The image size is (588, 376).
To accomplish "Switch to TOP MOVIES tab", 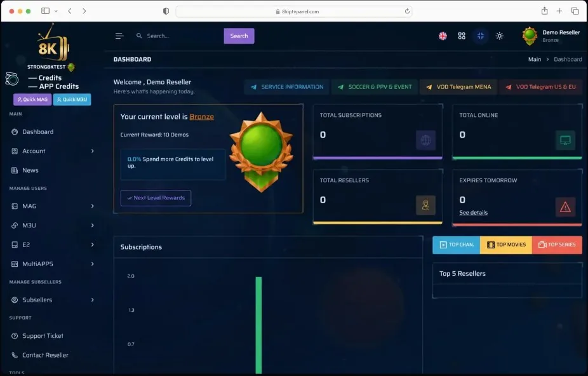I will tap(506, 245).
